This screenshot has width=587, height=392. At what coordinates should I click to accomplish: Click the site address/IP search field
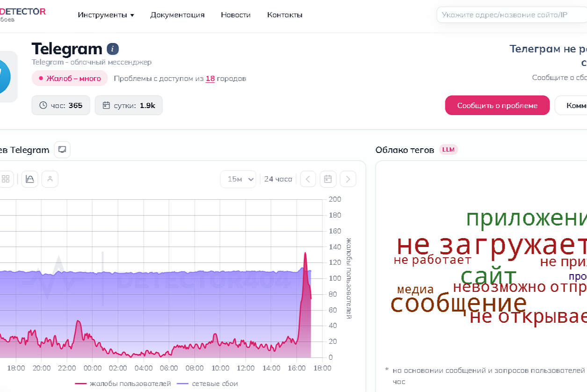pyautogui.click(x=512, y=15)
